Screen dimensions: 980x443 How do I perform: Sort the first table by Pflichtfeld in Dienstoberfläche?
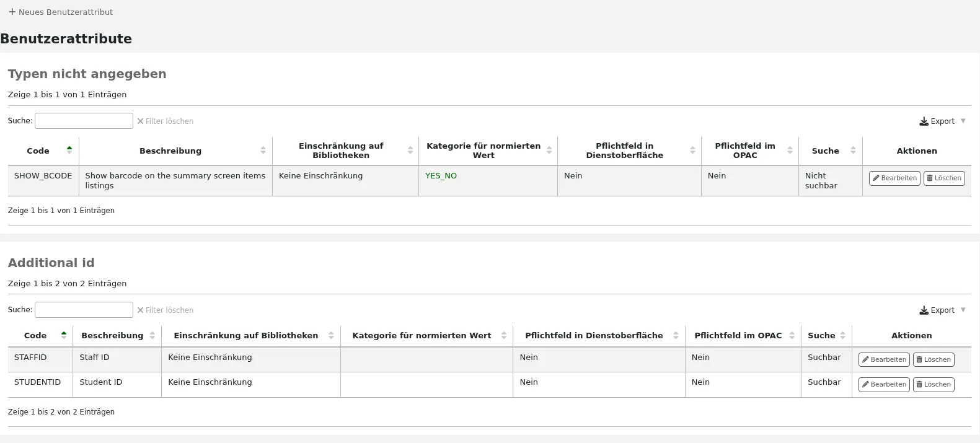(692, 151)
